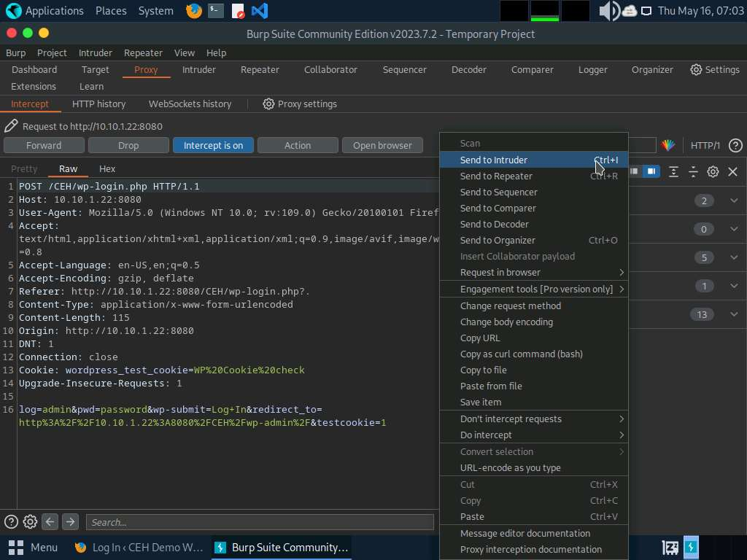Click the collapse all sections icon

click(693, 171)
